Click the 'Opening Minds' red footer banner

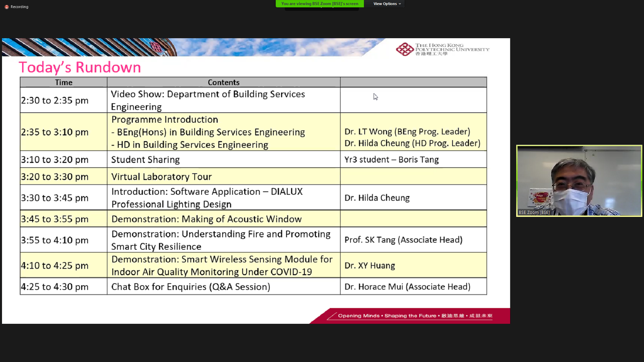[415, 316]
